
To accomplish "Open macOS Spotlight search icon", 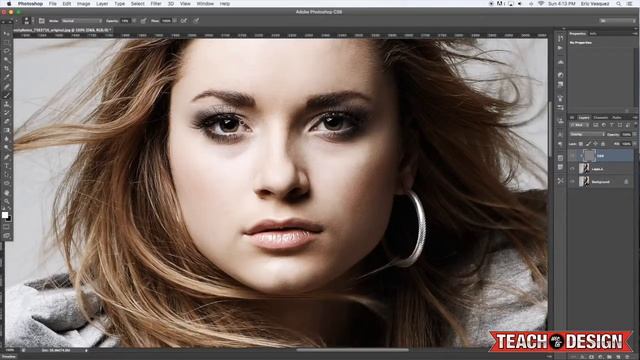I will tap(619, 4).
